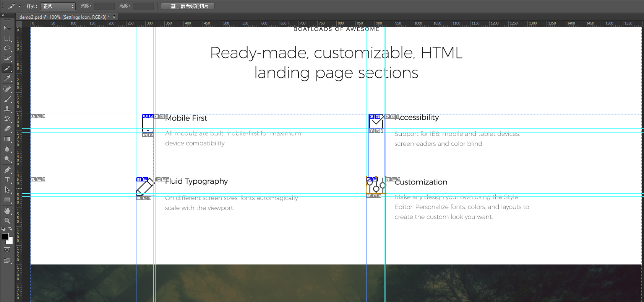Click the selected sliders Customization icon slice
644x302 pixels.
(x=376, y=186)
